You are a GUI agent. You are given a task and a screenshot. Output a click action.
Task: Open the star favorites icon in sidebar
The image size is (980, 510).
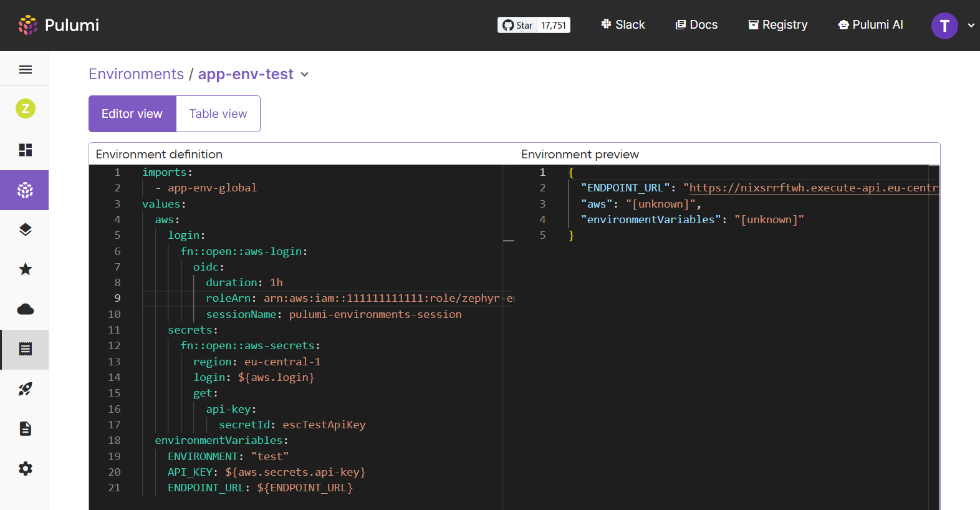[x=25, y=269]
